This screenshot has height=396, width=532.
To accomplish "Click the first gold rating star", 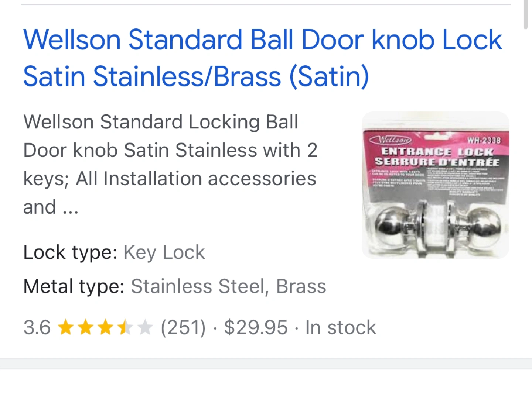I will [x=66, y=327].
